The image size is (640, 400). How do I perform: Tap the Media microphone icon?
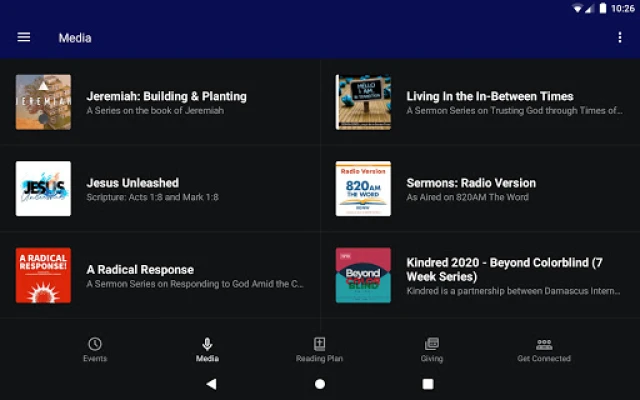[207, 344]
